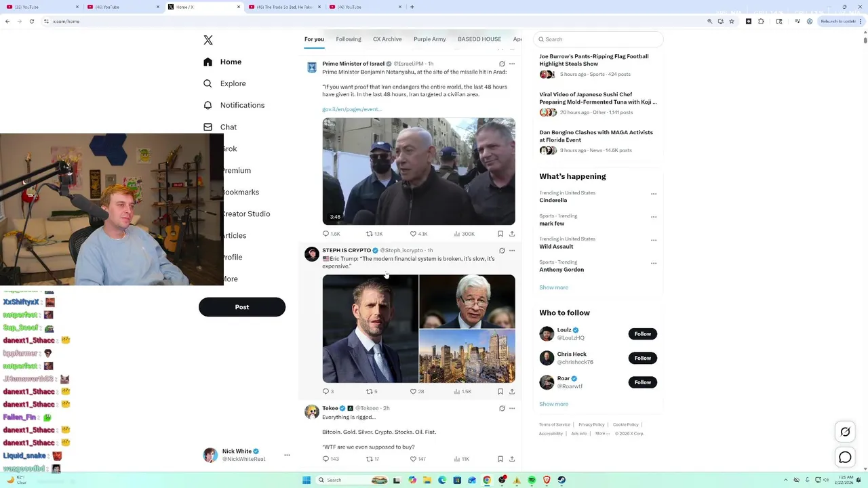The image size is (868, 488).
Task: Open more options on Tekee post
Action: [x=512, y=408]
